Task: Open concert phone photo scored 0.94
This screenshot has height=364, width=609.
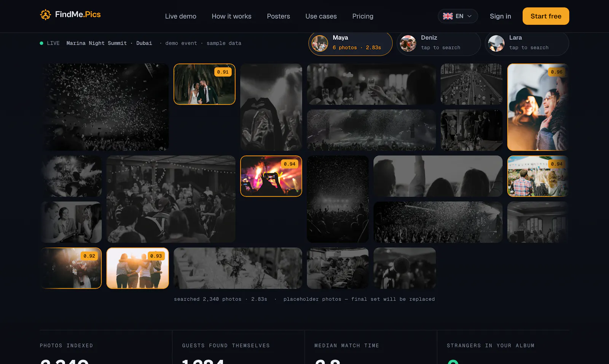Action: pos(271,176)
